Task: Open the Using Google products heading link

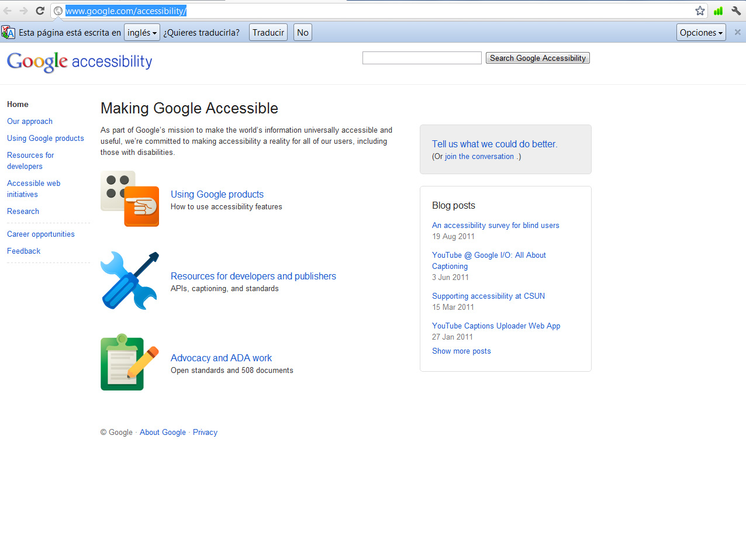Action: pyautogui.click(x=217, y=194)
